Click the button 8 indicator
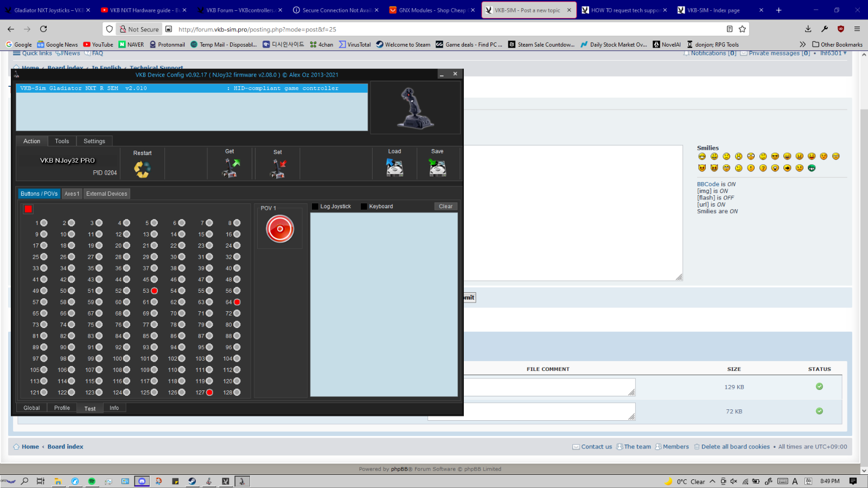 coord(237,223)
